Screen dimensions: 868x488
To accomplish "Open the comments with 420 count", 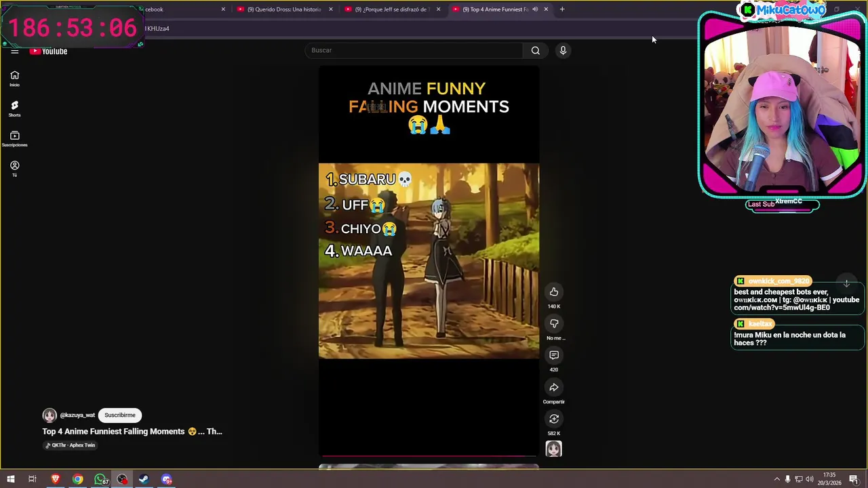I will click(554, 355).
